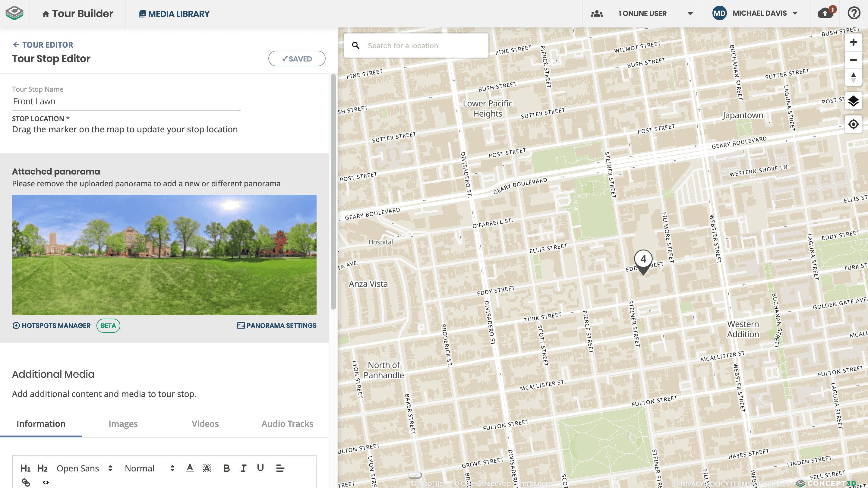This screenshot has width=868, height=488.
Task: Toggle bold formatting
Action: [x=226, y=468]
